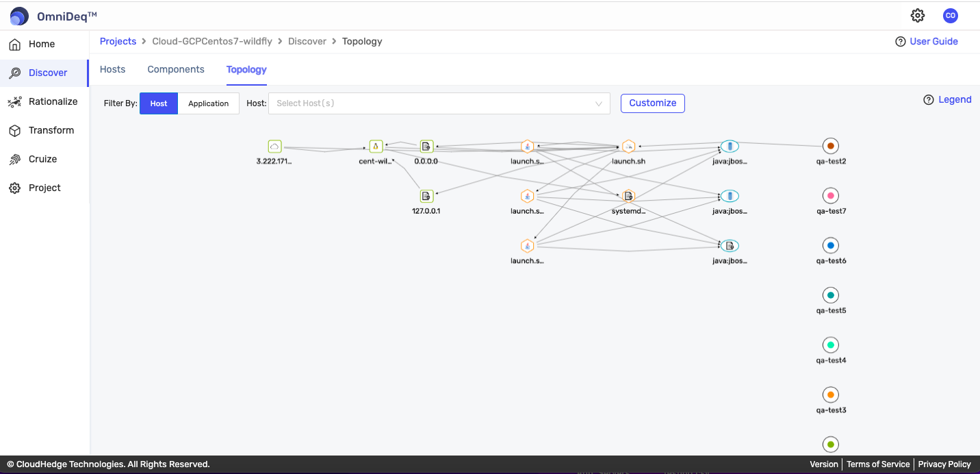The height and width of the screenshot is (474, 980).
Task: Click the question mark beside User Guide
Action: [900, 42]
